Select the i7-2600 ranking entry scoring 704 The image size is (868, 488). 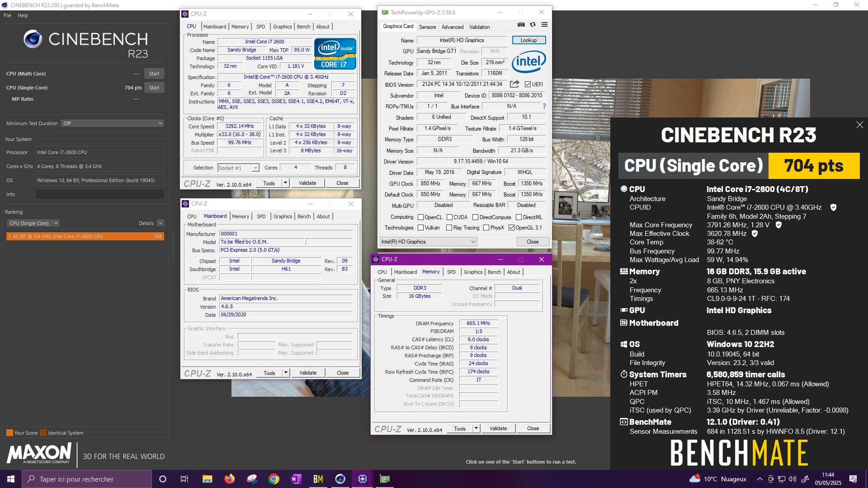pos(85,236)
